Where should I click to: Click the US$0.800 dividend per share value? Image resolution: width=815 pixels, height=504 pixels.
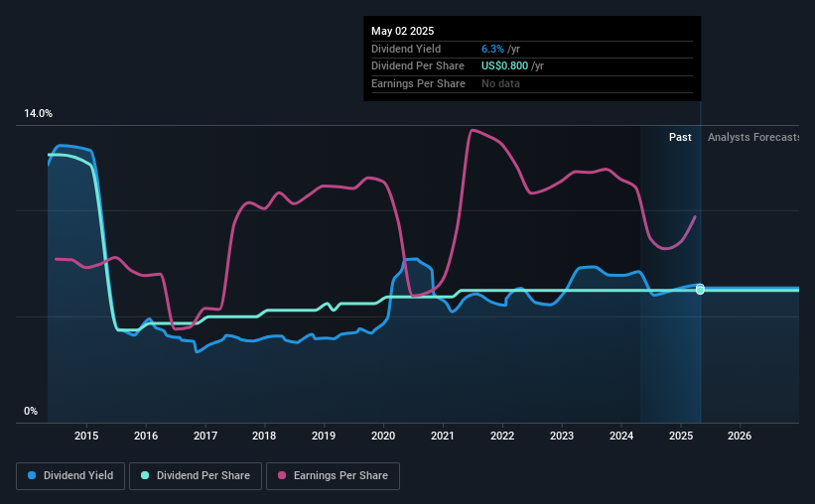[504, 66]
